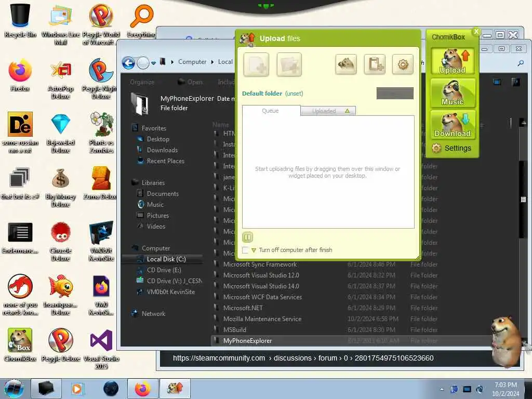
Task: Select Favorites in the navigation pane
Action: [154, 128]
